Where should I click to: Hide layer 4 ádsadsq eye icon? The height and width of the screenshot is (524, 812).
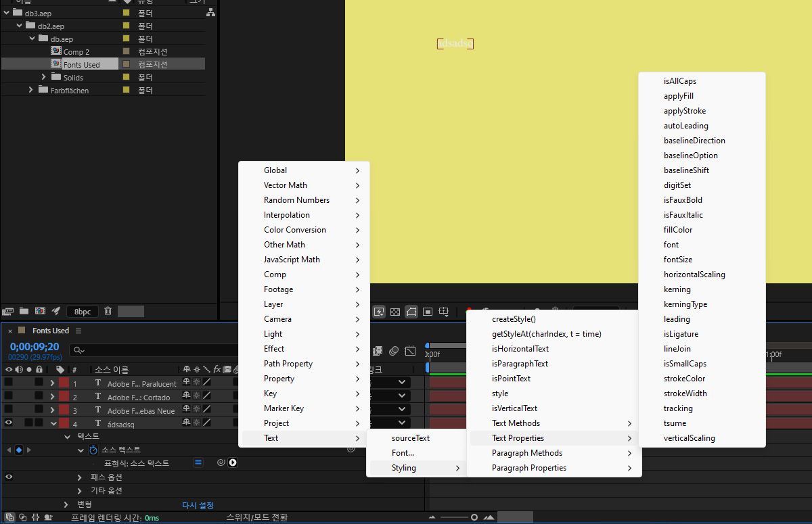[x=8, y=423]
